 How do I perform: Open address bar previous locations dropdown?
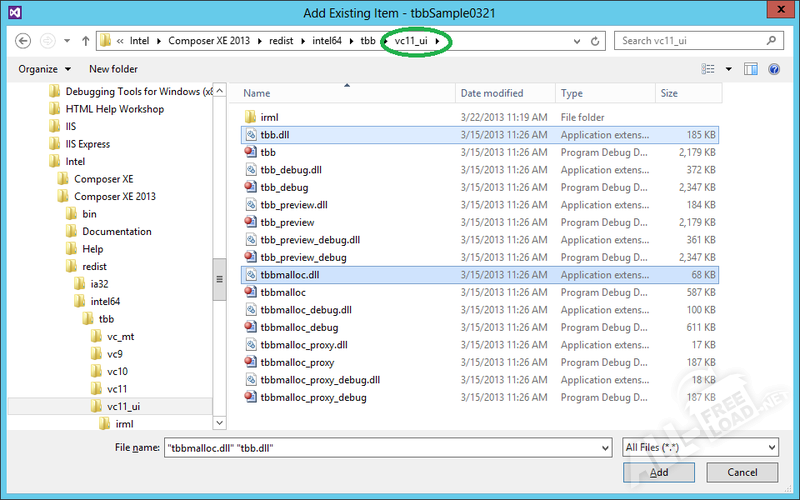tap(575, 41)
